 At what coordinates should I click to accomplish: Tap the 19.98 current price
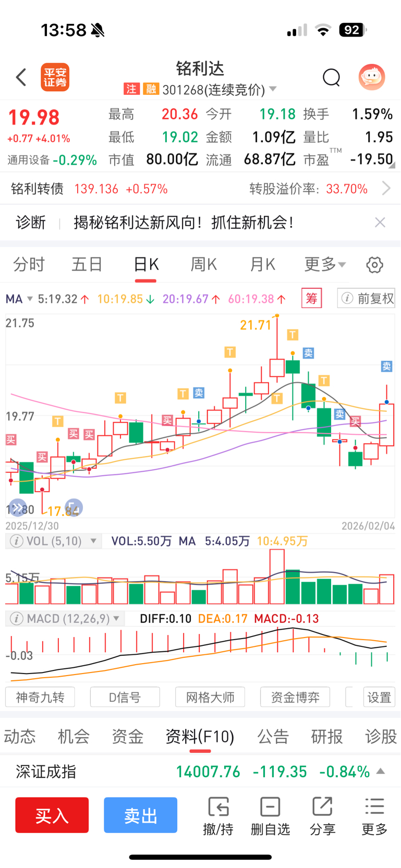click(34, 117)
